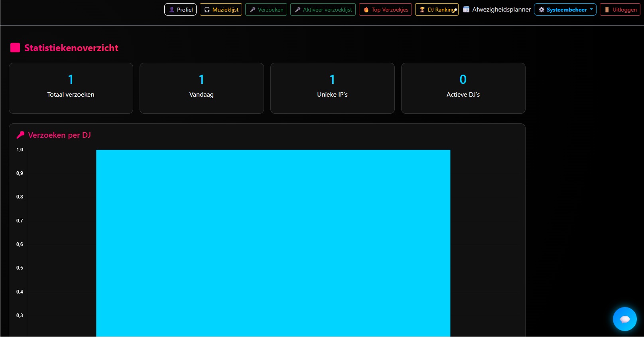The image size is (644, 337).
Task: Click the person icon on Profiel
Action: click(171, 10)
